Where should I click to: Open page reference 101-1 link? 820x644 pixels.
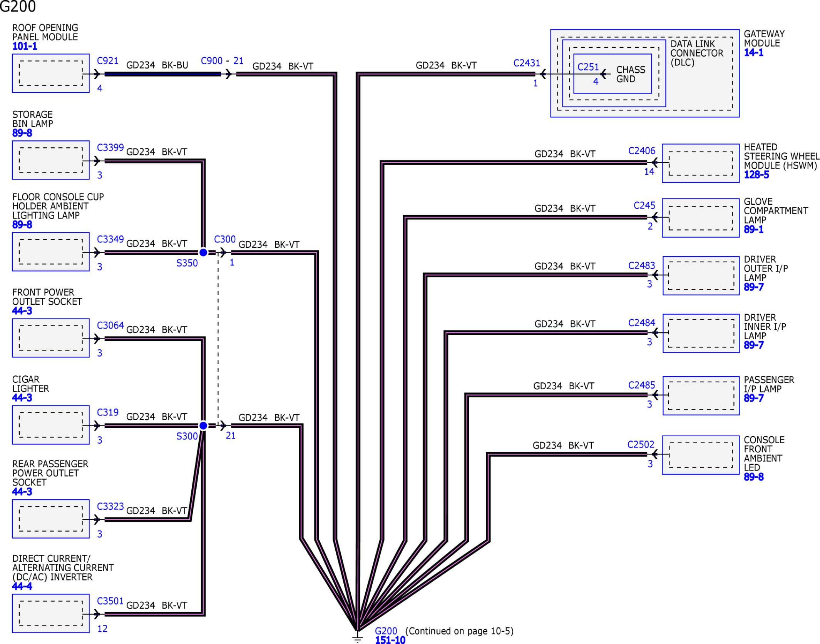[25, 47]
